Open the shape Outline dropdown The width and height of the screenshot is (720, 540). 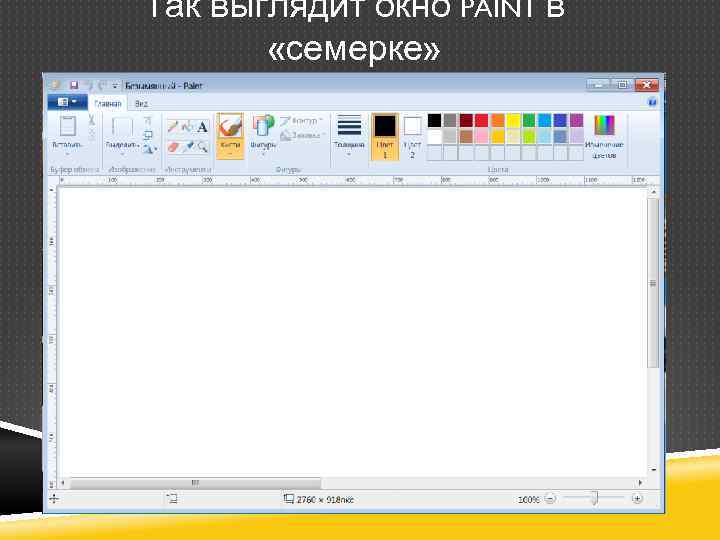click(301, 121)
